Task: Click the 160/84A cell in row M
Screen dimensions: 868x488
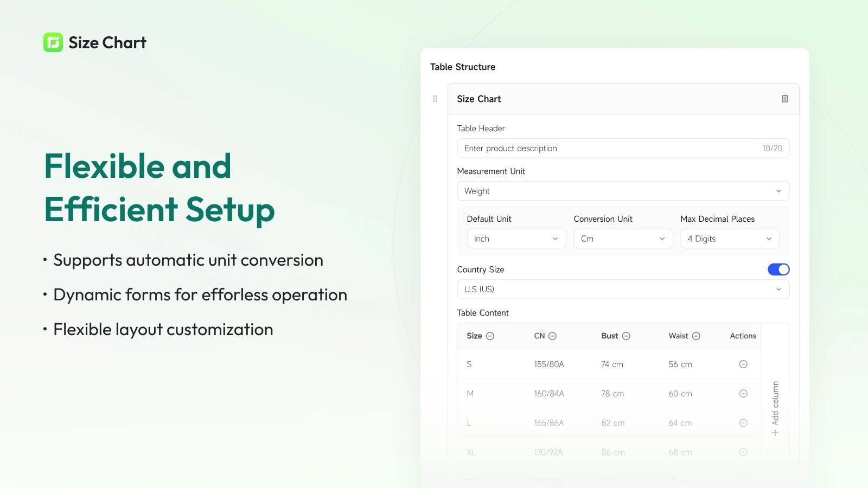Action: (549, 394)
